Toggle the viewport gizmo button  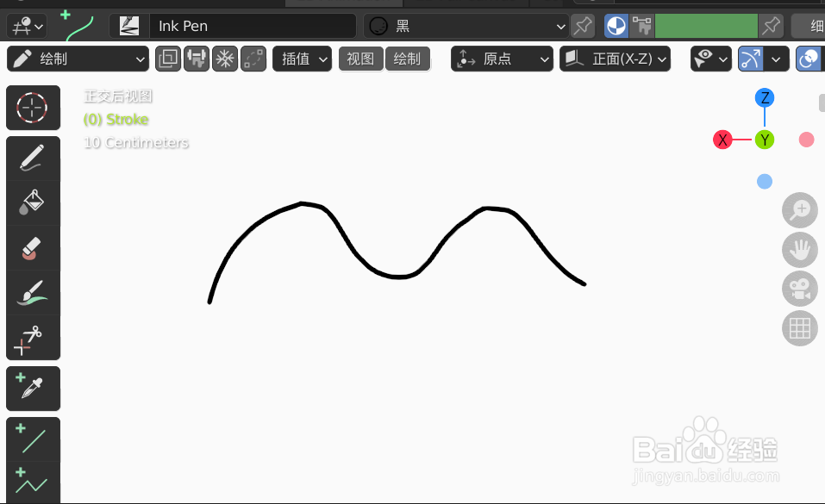click(x=751, y=59)
